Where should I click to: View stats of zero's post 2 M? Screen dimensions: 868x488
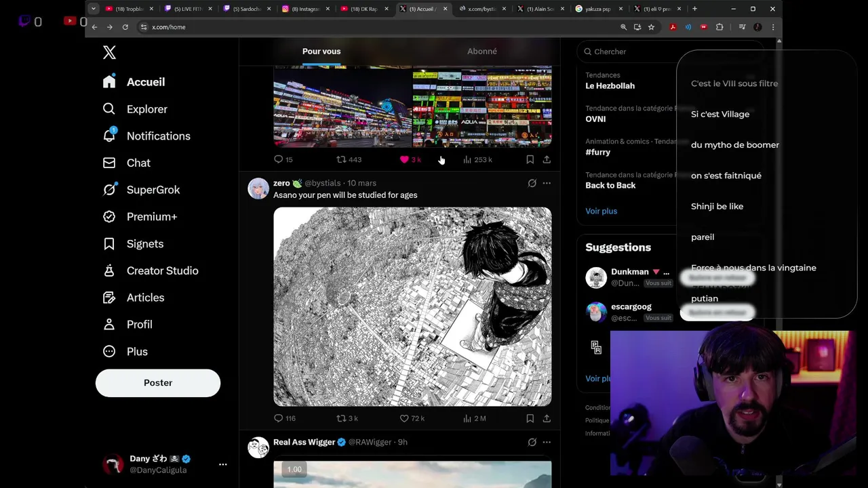(475, 418)
